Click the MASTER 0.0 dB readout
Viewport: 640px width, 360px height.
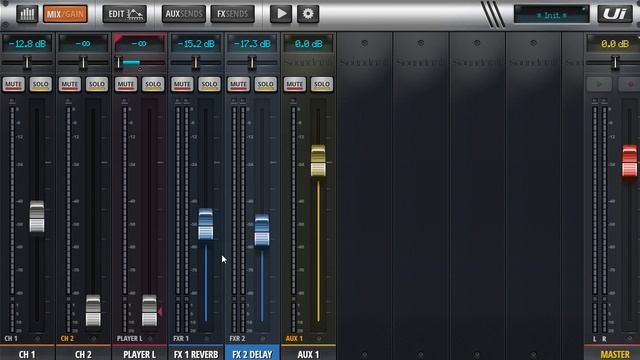614,44
